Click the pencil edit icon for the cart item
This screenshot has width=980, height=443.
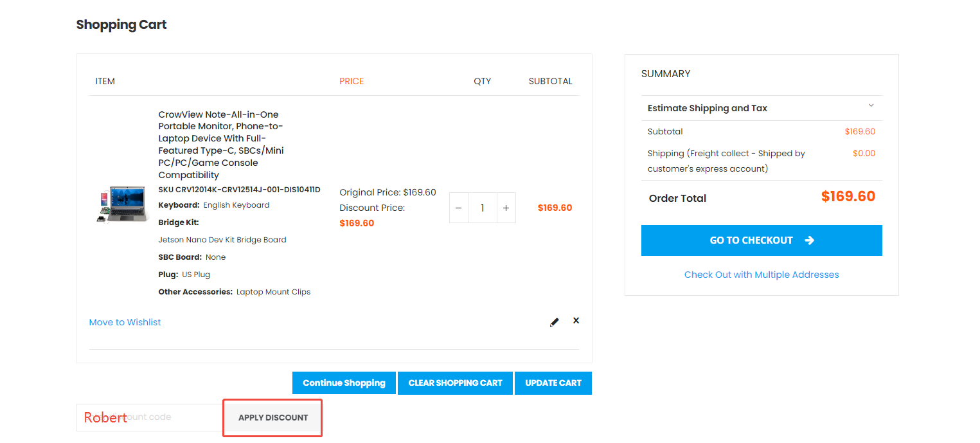[x=555, y=322]
